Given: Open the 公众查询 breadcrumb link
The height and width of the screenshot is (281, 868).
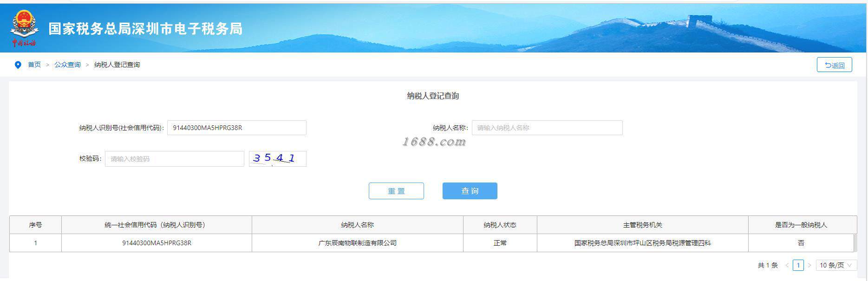Looking at the screenshot, I should tap(67, 65).
